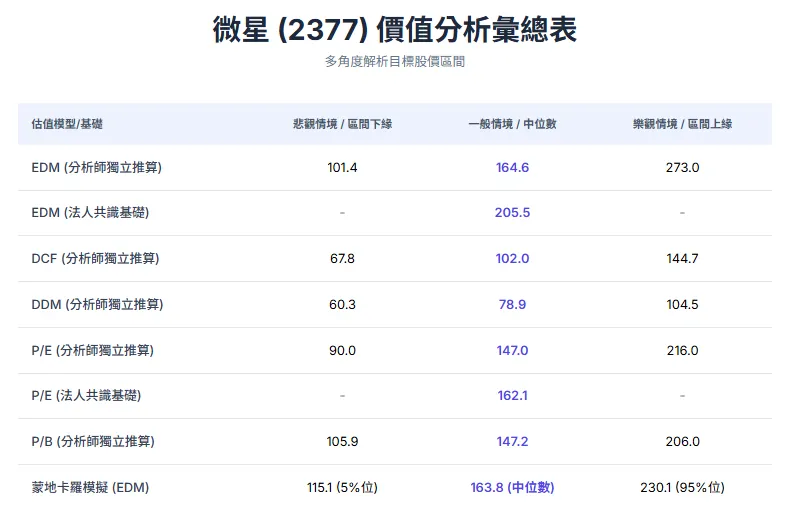Click the value 216.0
This screenshot has width=788, height=510.
tap(682, 350)
